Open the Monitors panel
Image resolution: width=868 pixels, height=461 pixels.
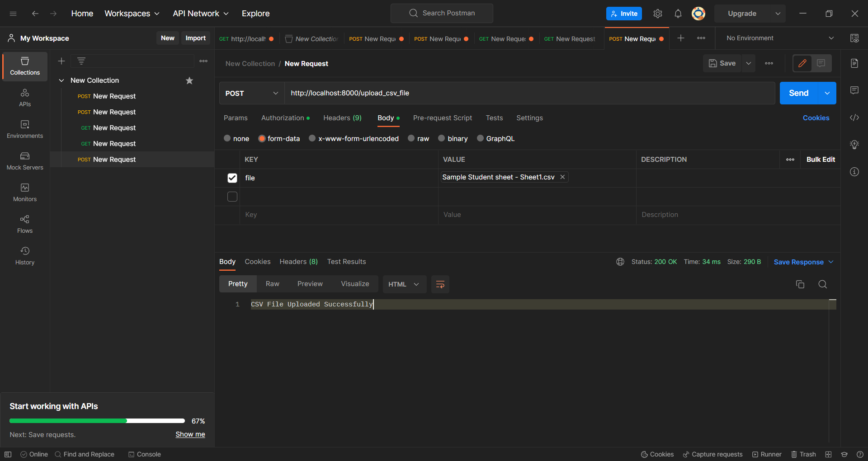(24, 193)
